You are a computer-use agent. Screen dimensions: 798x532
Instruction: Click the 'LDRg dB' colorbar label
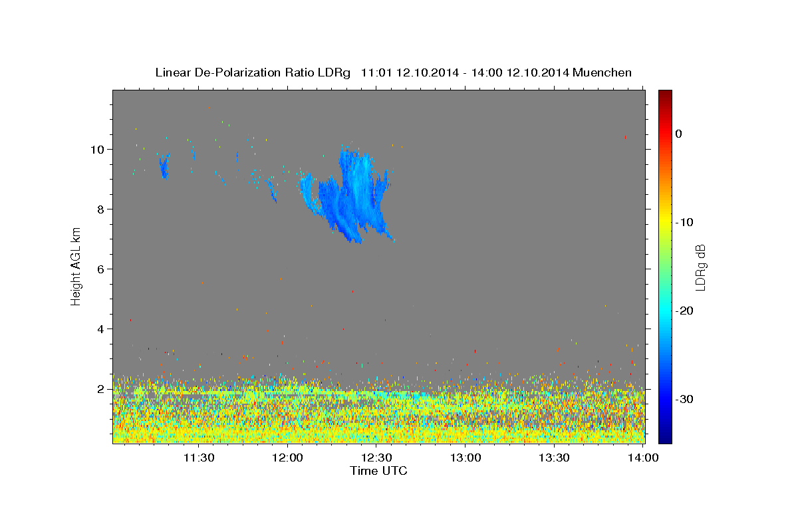[x=700, y=267]
